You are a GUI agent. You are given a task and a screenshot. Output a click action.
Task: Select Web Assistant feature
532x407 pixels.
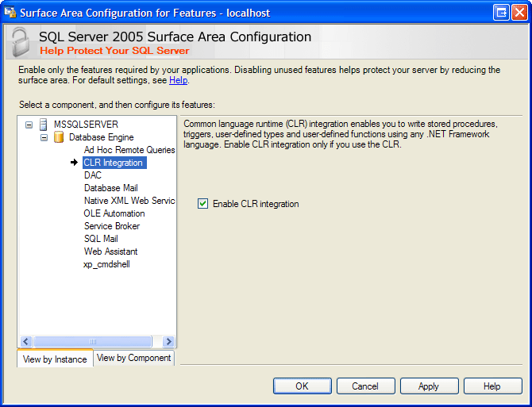[110, 251]
